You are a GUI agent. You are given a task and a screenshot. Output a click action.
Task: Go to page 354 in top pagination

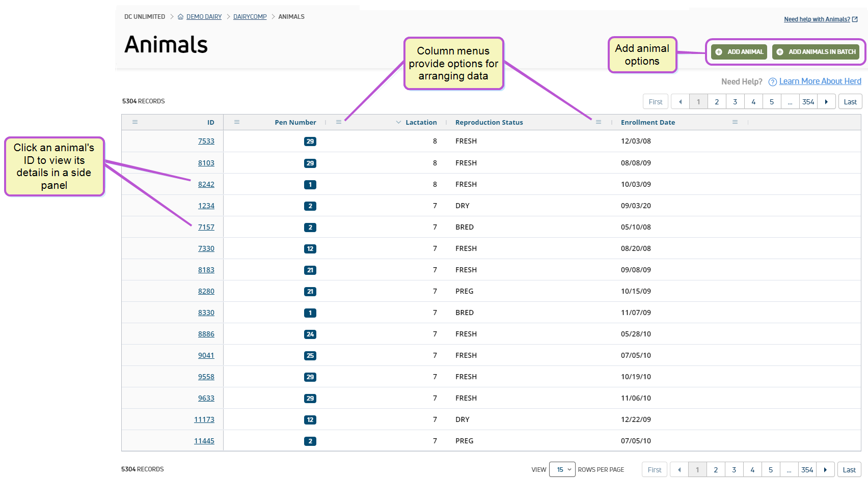(808, 102)
